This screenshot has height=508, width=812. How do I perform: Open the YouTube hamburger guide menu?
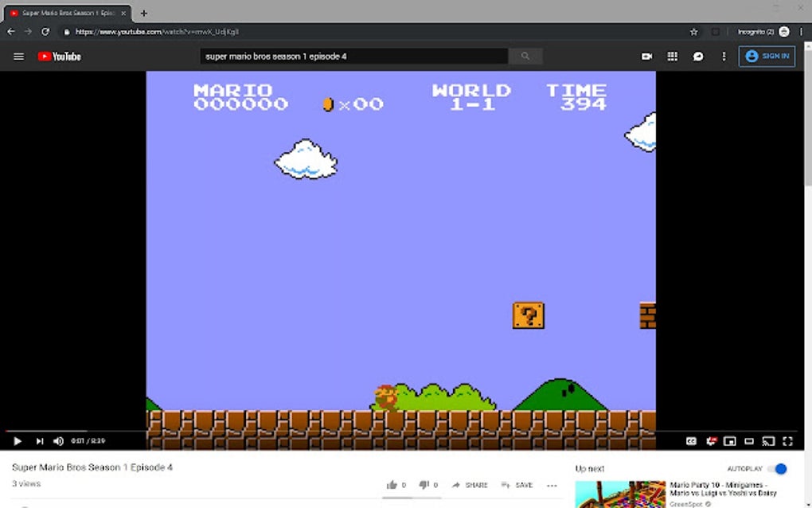click(18, 57)
